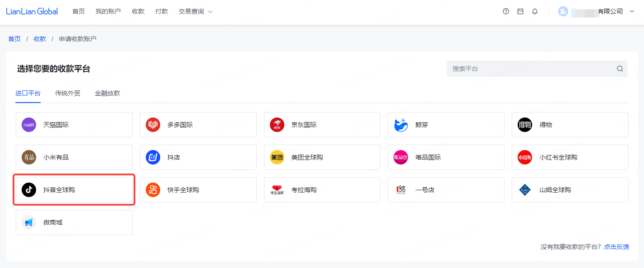Go to 首页 in top navigation

tap(79, 11)
